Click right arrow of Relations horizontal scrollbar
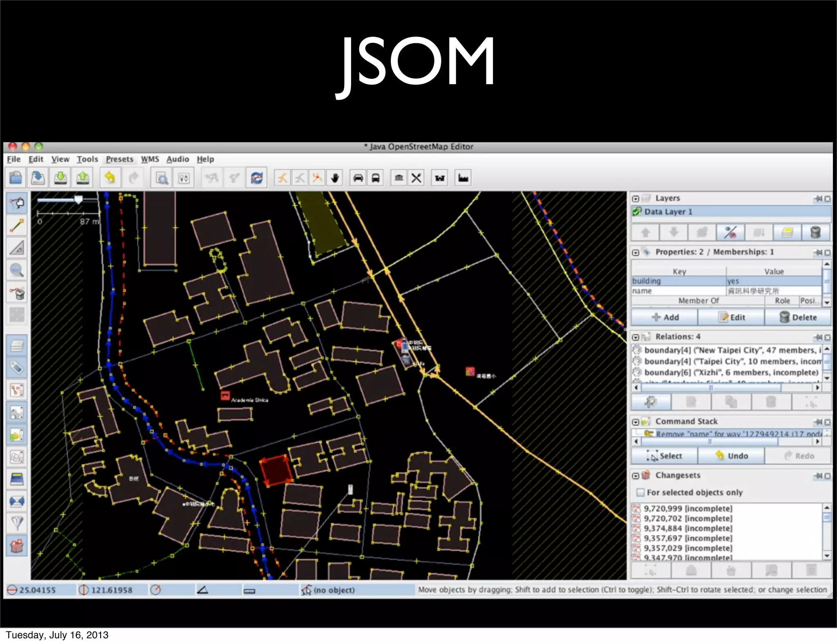Image resolution: width=837 pixels, height=644 pixels. [x=817, y=387]
